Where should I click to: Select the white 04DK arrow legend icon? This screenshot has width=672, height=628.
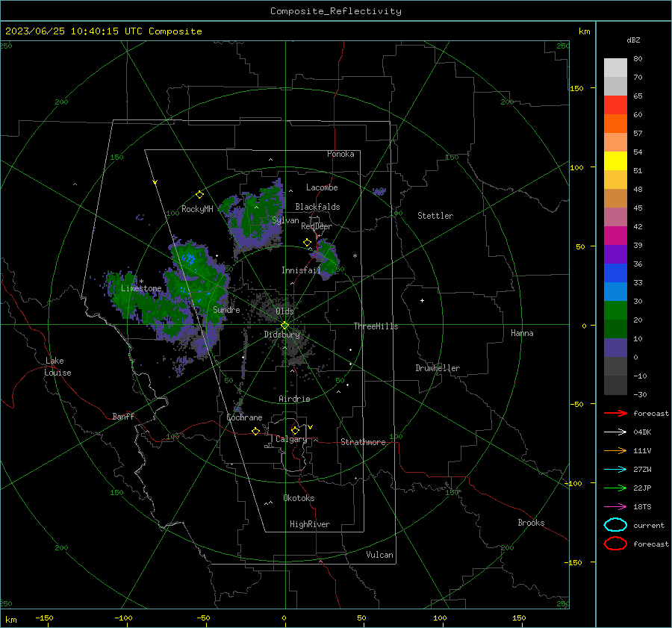(615, 432)
